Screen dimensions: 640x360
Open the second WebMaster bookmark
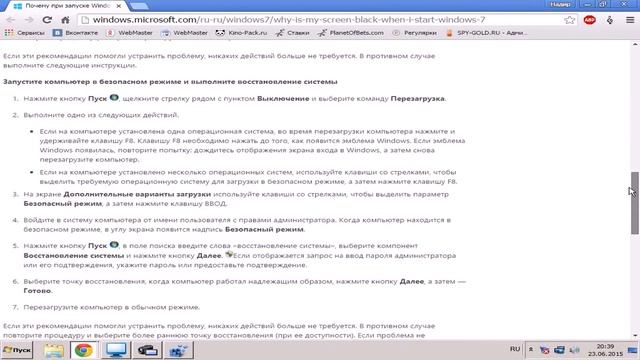(x=184, y=33)
